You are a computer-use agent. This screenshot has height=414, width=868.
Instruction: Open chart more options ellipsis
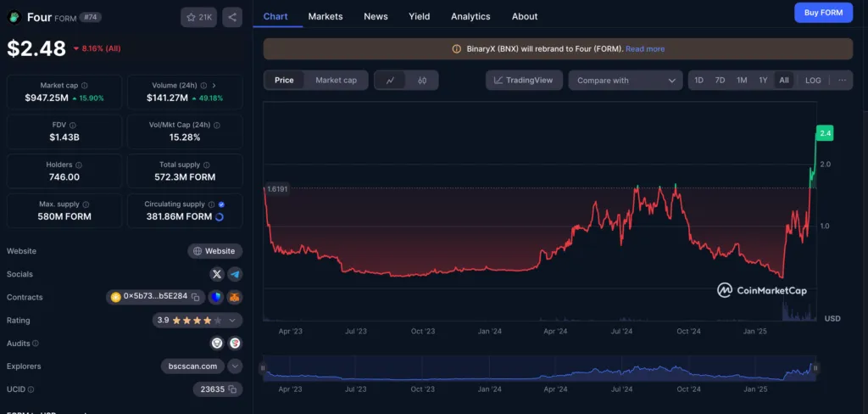(842, 81)
